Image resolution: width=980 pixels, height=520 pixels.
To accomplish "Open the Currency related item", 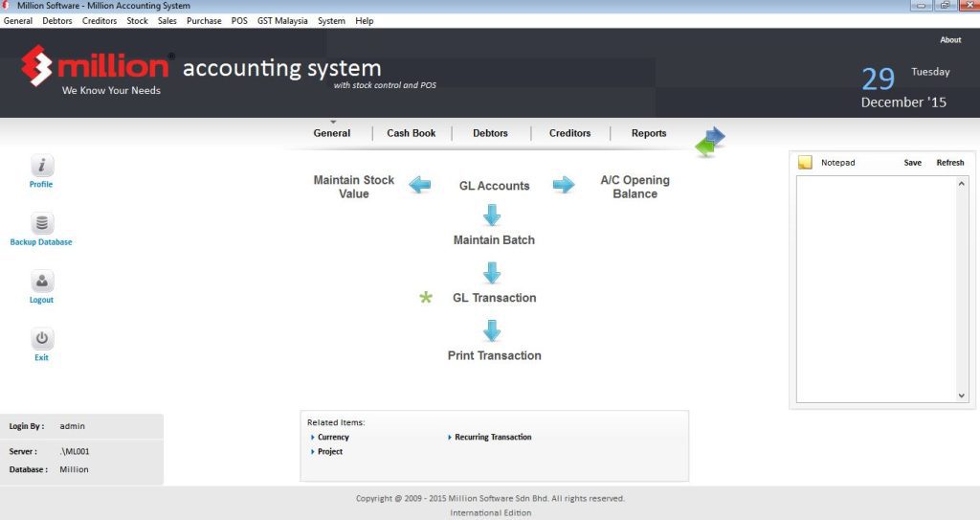I will coord(333,438).
